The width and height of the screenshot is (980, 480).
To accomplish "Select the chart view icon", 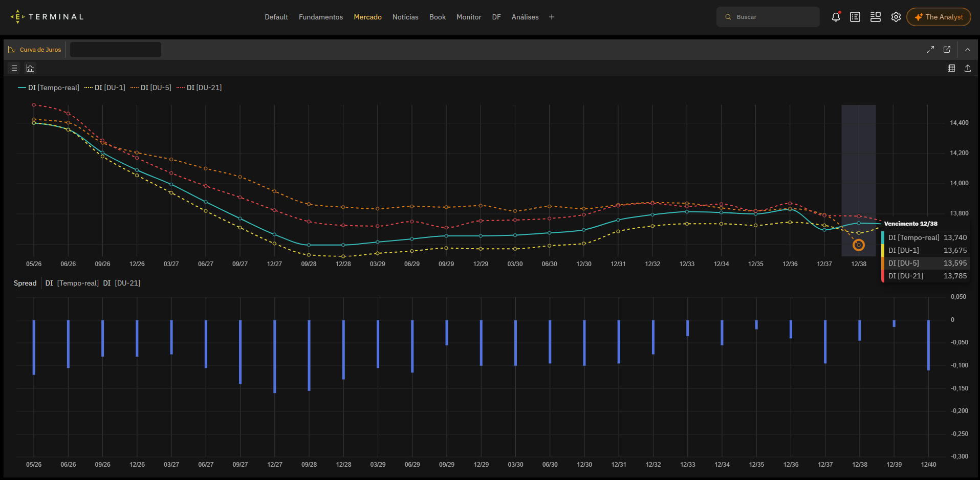I will point(30,68).
